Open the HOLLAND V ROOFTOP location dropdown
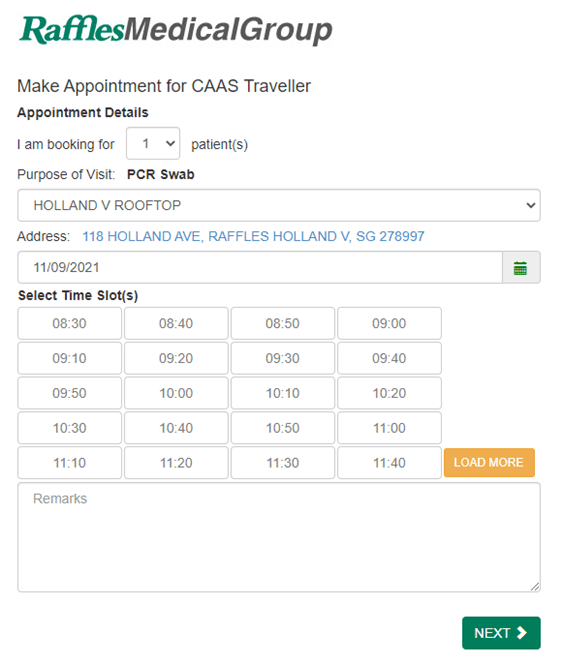Image resolution: width=563 pixels, height=664 pixels. click(x=279, y=205)
